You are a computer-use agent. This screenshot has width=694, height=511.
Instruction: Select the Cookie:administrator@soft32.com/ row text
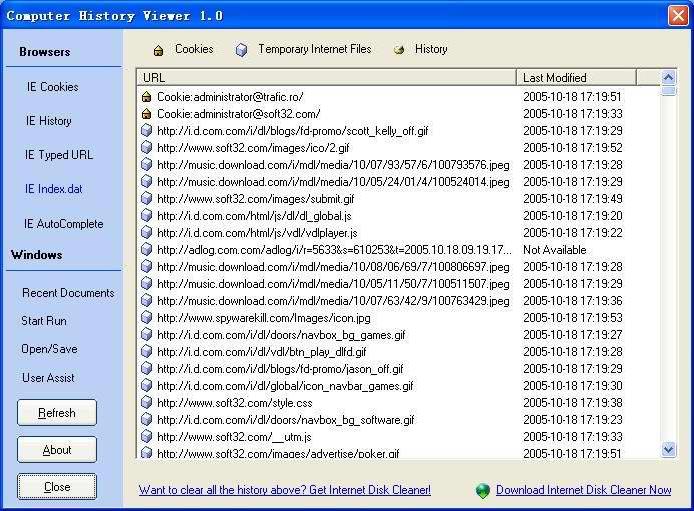click(239, 114)
